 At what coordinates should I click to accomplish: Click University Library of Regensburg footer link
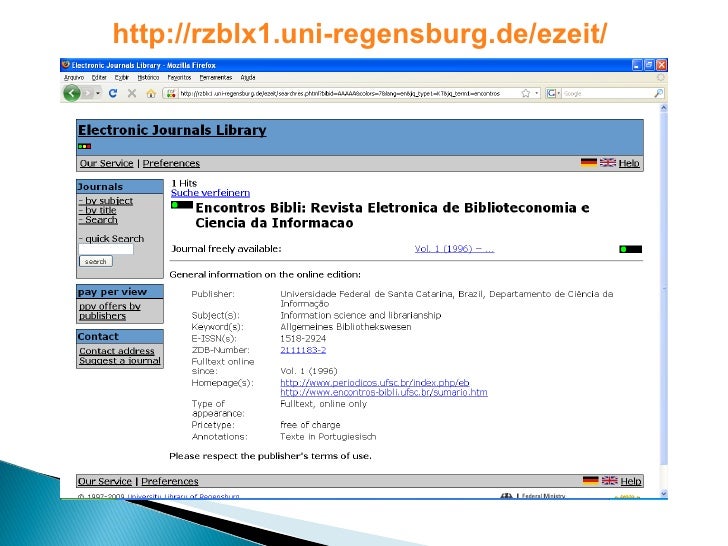click(183, 496)
